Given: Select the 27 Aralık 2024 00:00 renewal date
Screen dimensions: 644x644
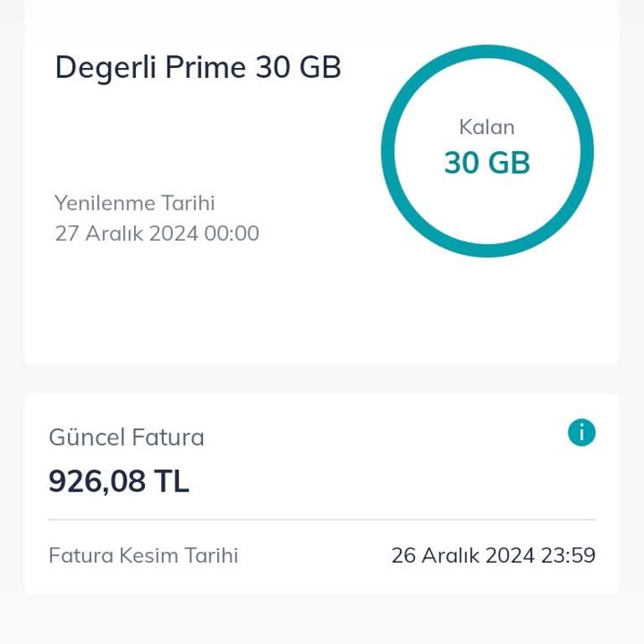Looking at the screenshot, I should click(x=157, y=233).
